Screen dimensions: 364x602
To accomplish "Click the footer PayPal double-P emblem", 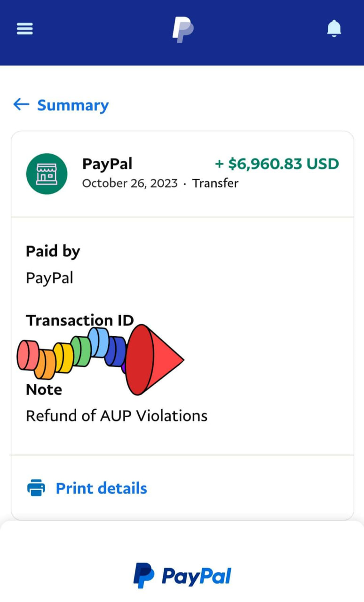I will (144, 576).
